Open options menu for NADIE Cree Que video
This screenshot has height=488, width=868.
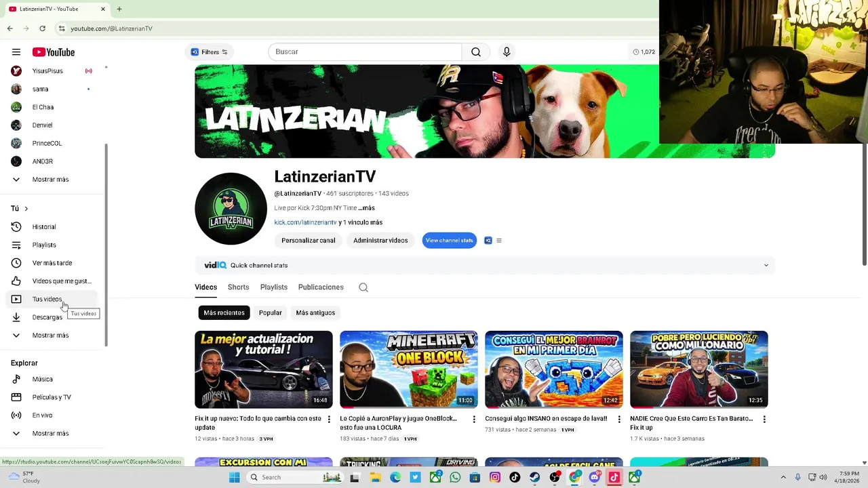pos(764,420)
